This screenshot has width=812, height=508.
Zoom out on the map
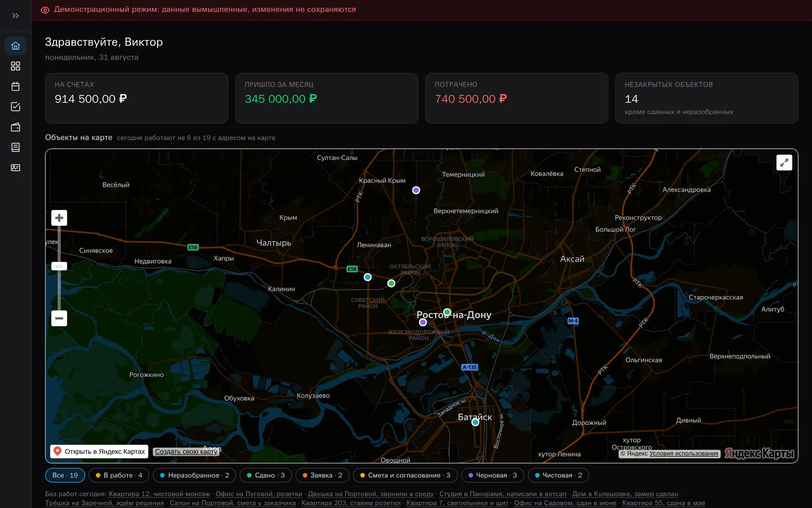[x=59, y=319]
